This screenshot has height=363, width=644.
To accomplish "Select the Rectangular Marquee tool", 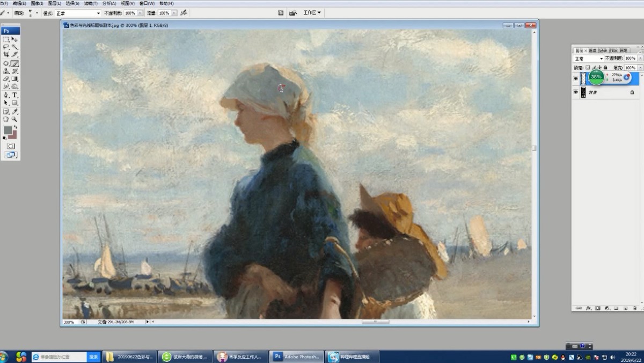I will (x=6, y=40).
